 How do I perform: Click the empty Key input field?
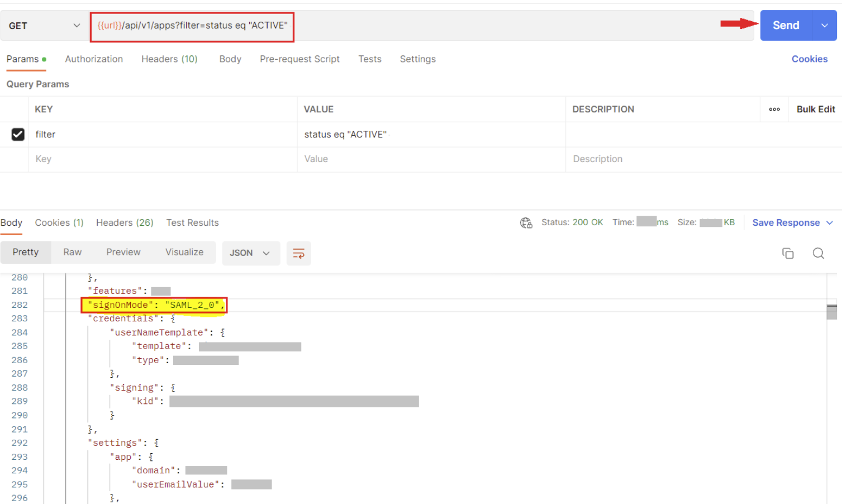point(162,159)
